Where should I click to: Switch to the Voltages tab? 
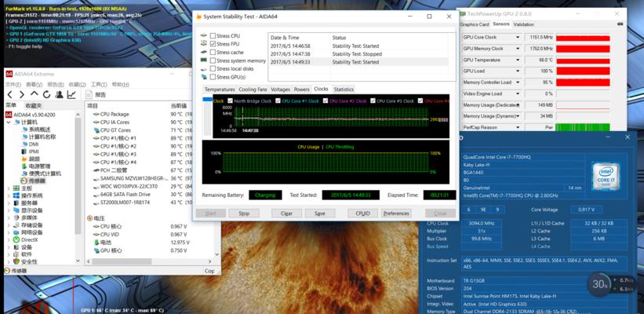281,89
